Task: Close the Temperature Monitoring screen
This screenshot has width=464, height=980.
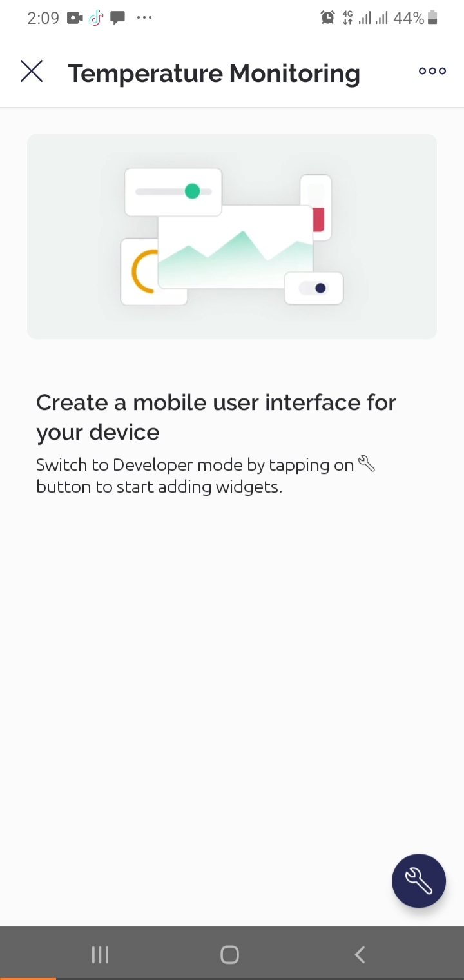Action: pyautogui.click(x=32, y=72)
